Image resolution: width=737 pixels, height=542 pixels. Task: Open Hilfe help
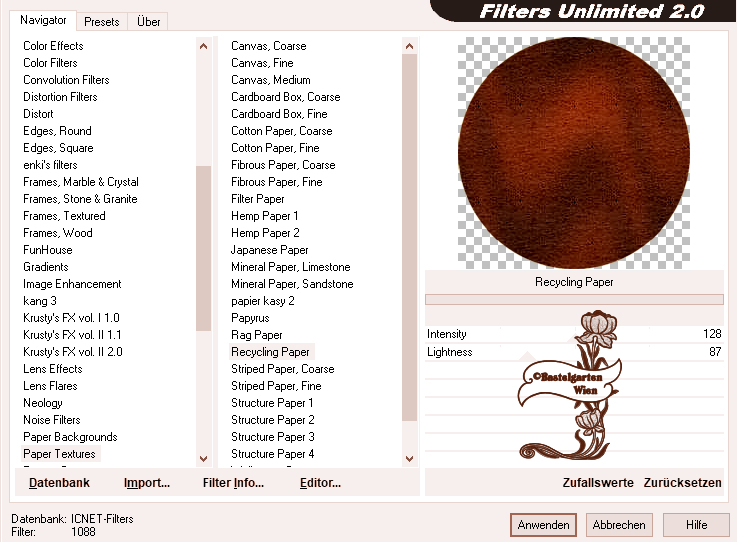pyautogui.click(x=696, y=525)
